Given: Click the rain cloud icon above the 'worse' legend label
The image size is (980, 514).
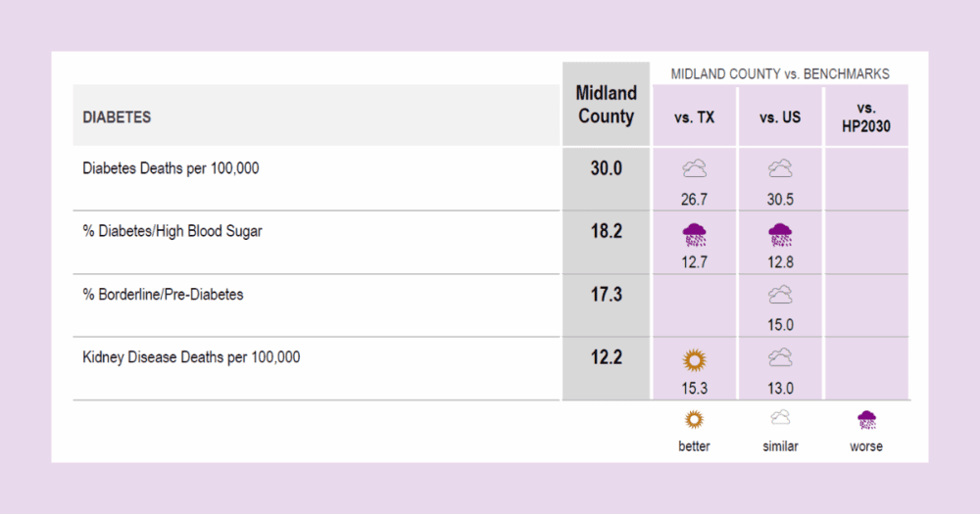Looking at the screenshot, I should (x=866, y=419).
